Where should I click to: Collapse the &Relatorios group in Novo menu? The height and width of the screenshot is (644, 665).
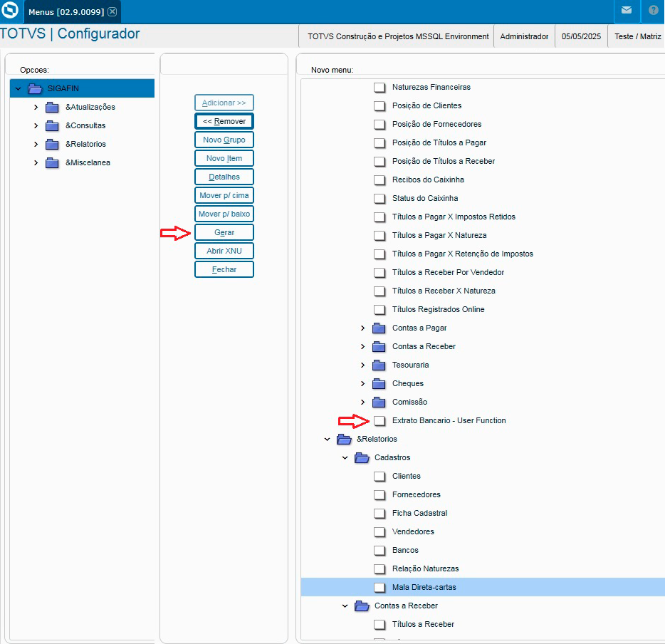pyautogui.click(x=327, y=439)
